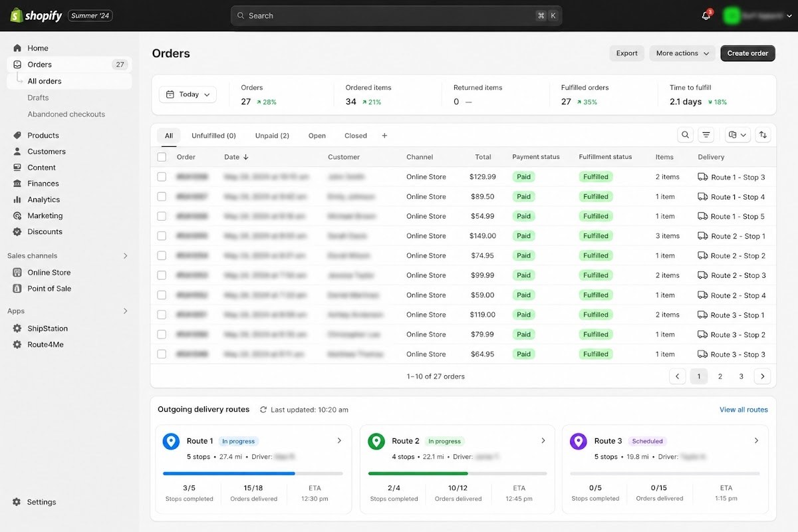Switch to the Unpaid (2) tab
This screenshot has height=532, width=798.
[x=272, y=136]
